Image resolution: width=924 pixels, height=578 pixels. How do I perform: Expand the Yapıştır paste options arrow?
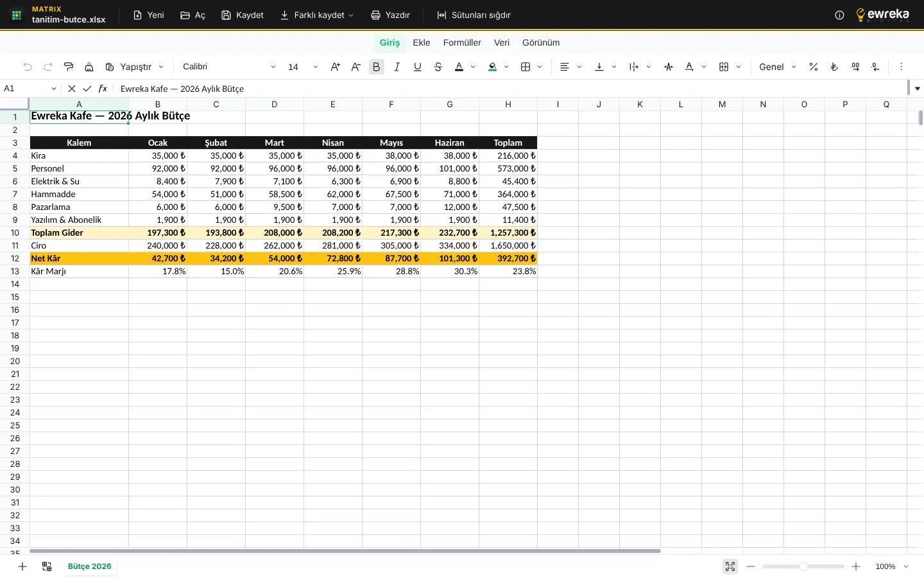161,67
